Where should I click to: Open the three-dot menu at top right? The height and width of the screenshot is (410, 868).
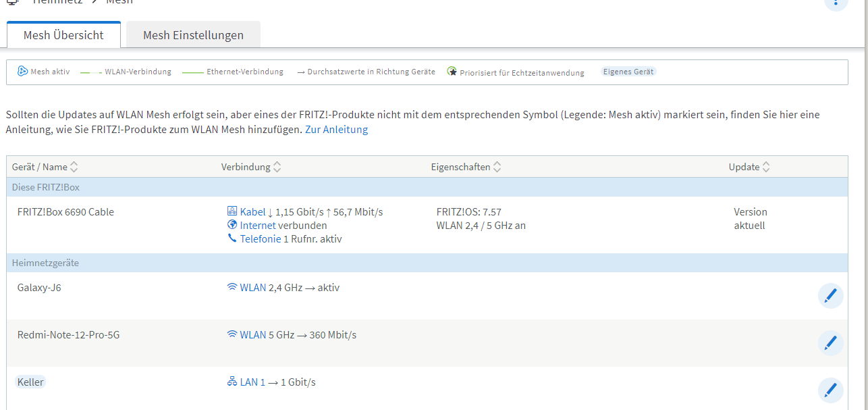pos(836,3)
